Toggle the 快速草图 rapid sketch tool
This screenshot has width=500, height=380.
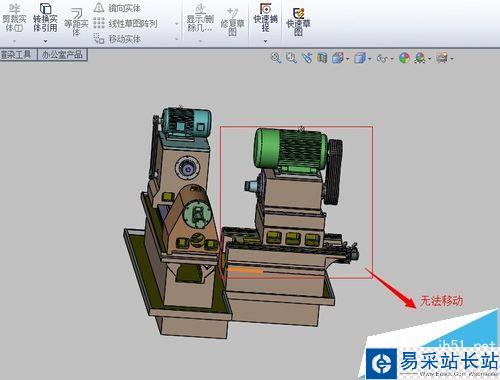click(x=298, y=22)
